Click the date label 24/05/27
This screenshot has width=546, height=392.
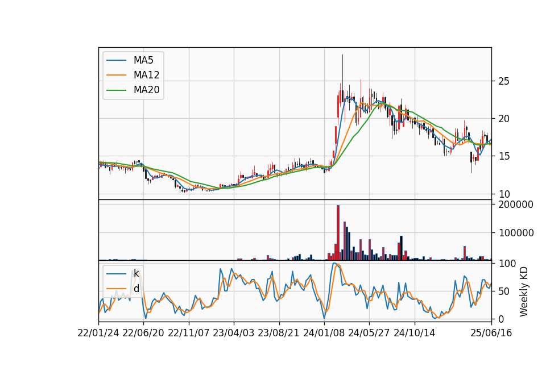click(369, 333)
